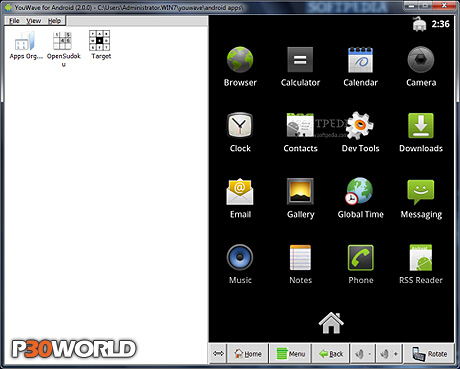Tap the Android home house icon
Image resolution: width=460 pixels, height=369 pixels.
(331, 323)
